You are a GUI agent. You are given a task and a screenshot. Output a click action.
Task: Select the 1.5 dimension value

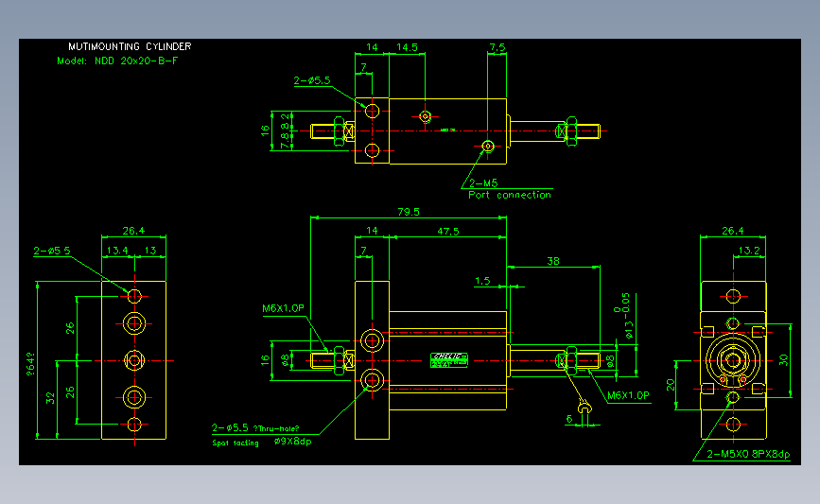point(482,281)
